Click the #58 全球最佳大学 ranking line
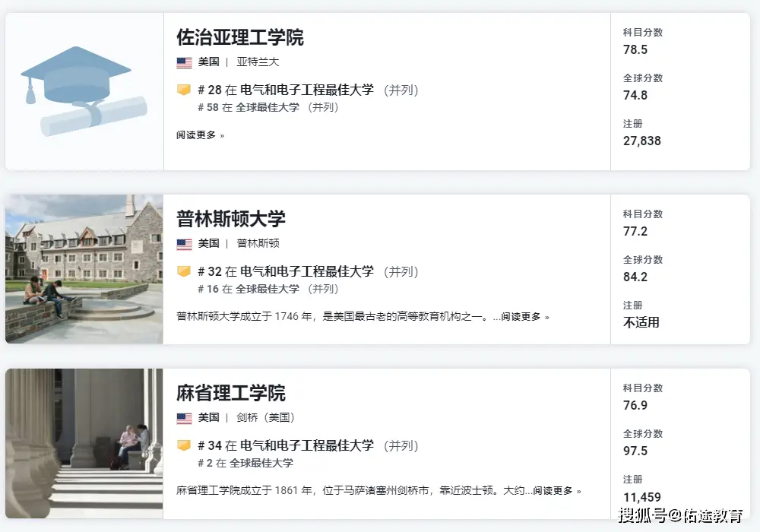Screen dimensions: 760x532 [268, 108]
